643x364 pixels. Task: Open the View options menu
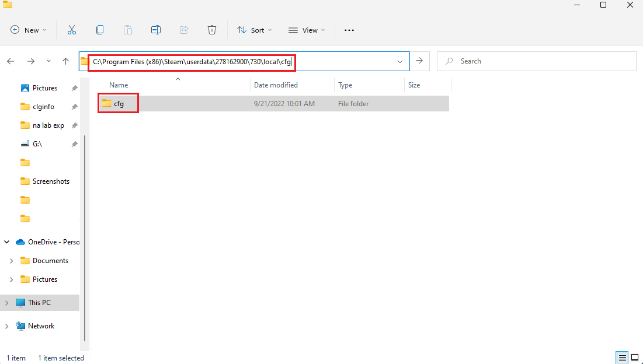coord(307,30)
